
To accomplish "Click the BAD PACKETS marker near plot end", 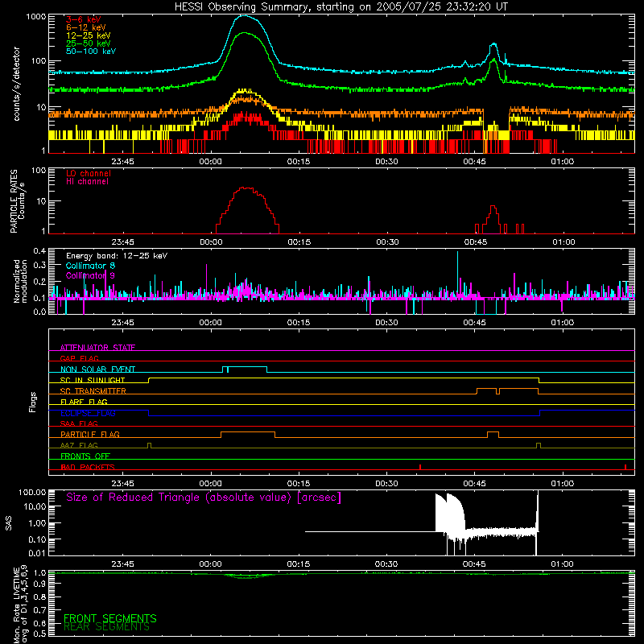I will (x=625, y=467).
